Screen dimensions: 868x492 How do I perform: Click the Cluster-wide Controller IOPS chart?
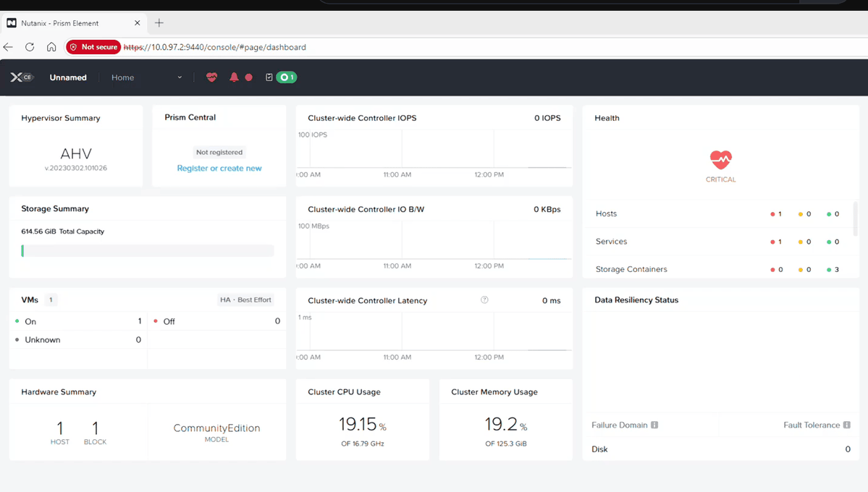coord(434,154)
